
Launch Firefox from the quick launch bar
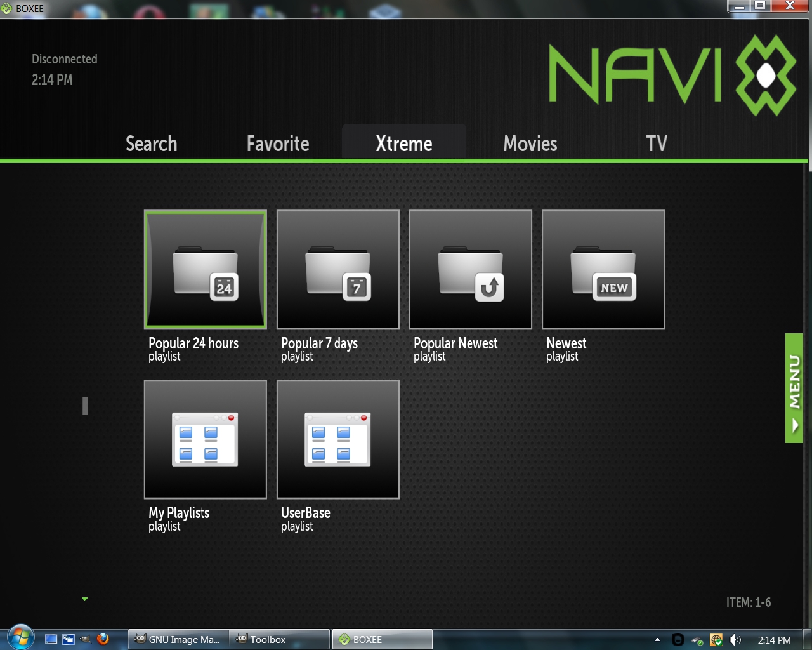(x=103, y=639)
